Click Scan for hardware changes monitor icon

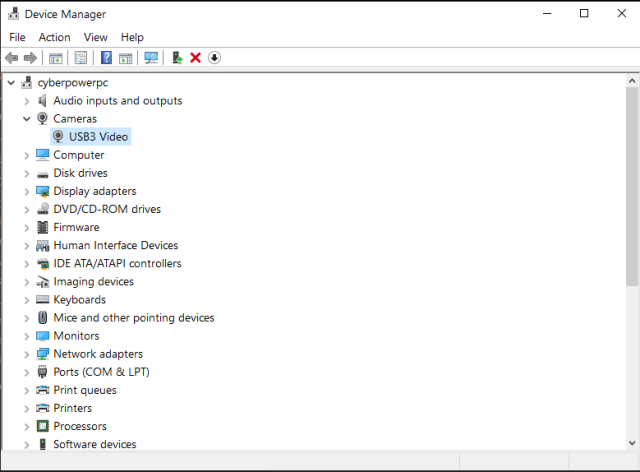[x=151, y=58]
